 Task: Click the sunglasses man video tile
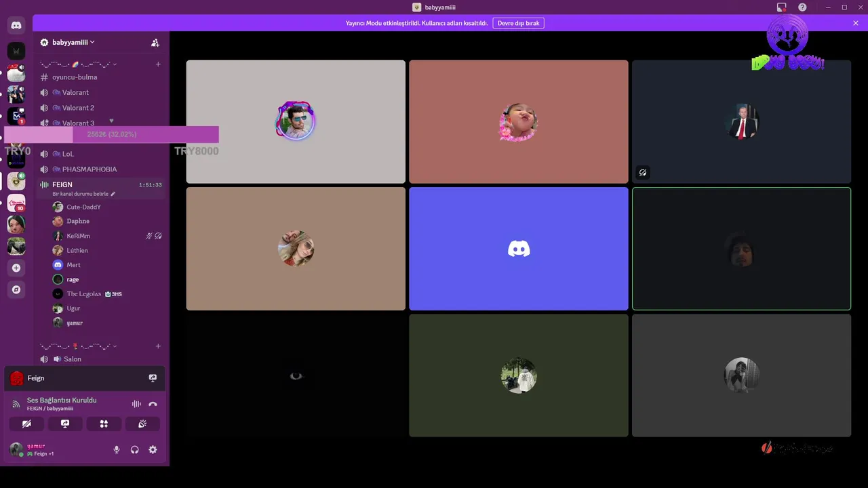[x=296, y=121]
